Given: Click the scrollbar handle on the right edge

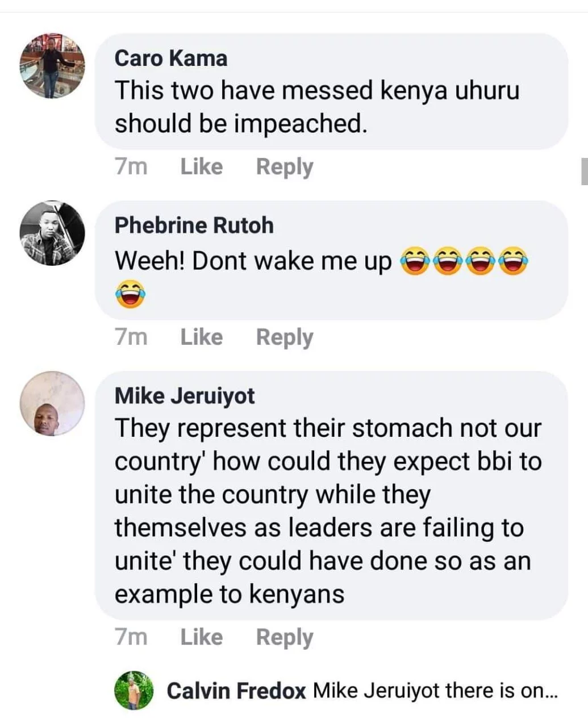Looking at the screenshot, I should pyautogui.click(x=584, y=172).
